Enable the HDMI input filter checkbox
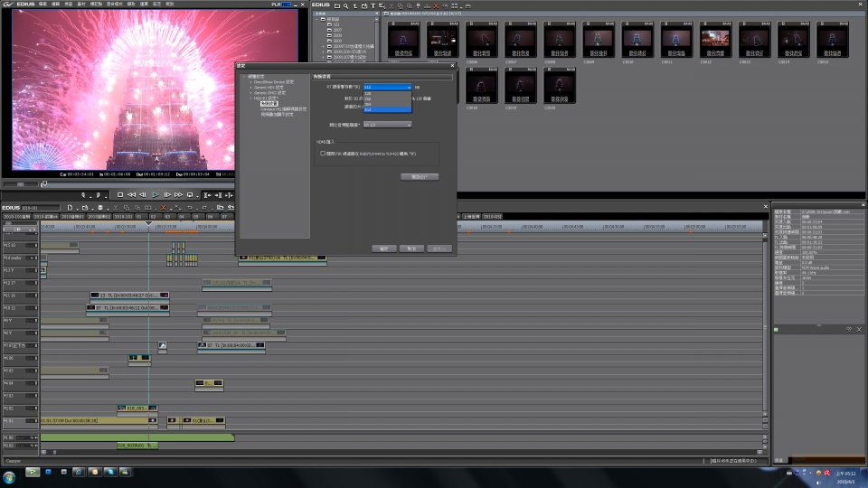The image size is (868, 488). click(x=323, y=154)
